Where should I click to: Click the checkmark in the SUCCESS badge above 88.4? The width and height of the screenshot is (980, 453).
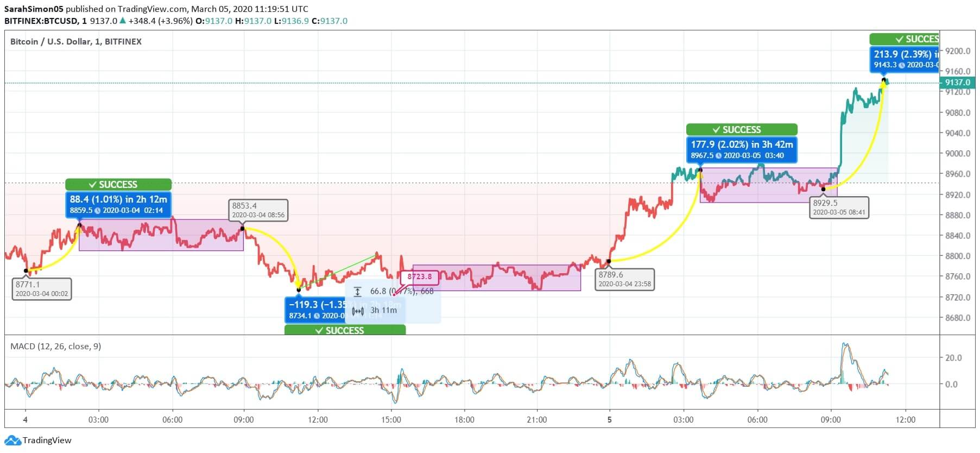click(92, 185)
